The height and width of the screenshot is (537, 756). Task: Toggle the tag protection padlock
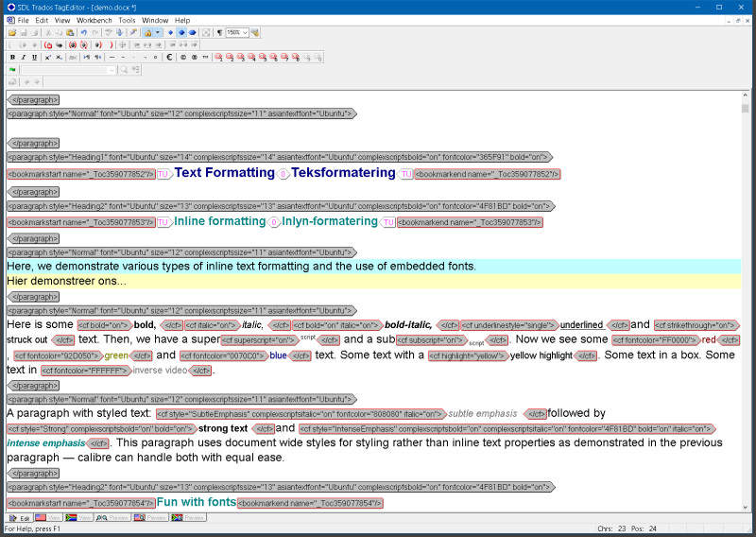pyautogui.click(x=148, y=33)
